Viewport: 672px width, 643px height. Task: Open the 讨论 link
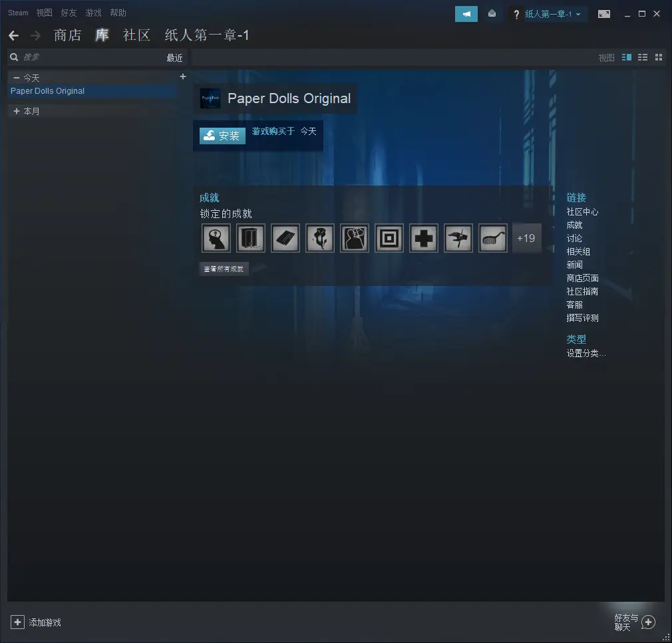click(574, 239)
